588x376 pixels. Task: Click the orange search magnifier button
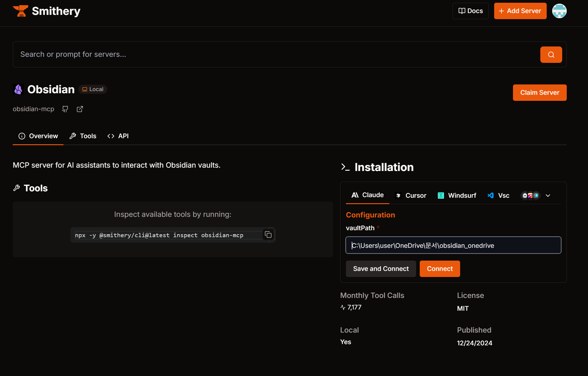pyautogui.click(x=551, y=55)
